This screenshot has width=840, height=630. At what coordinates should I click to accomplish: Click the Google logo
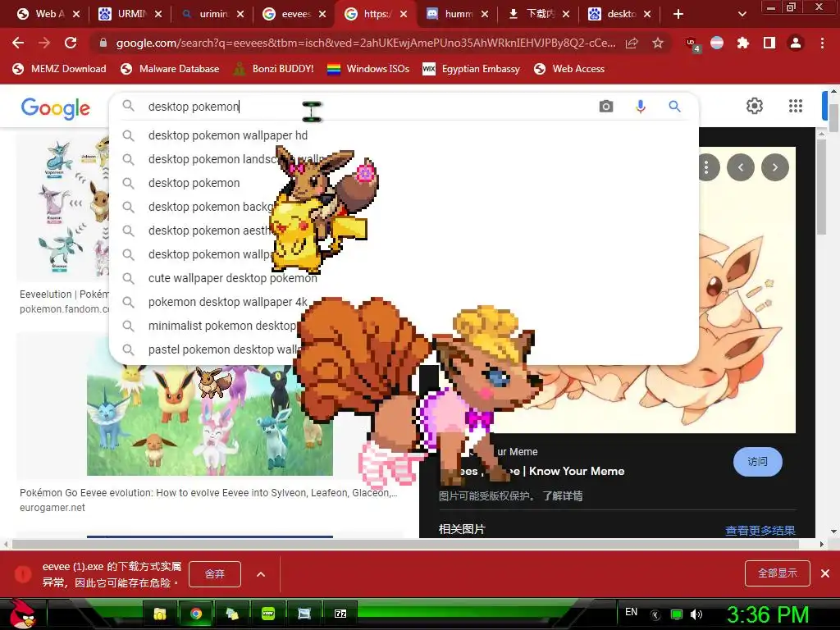click(55, 108)
